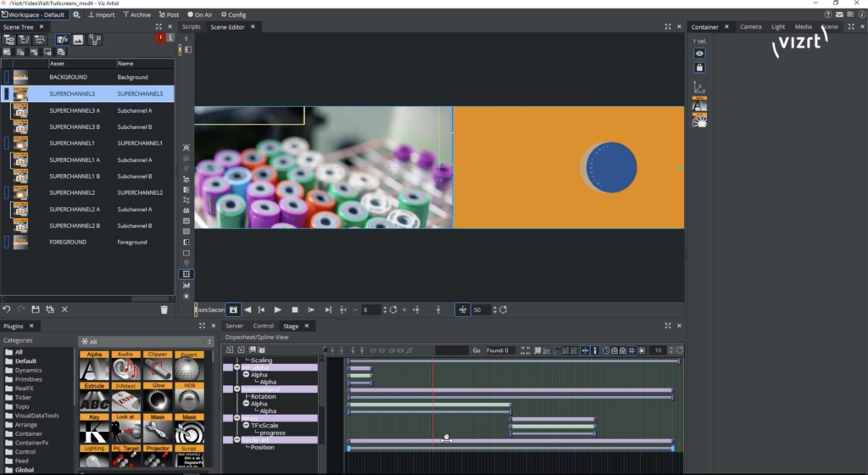Open the Primitives plugin category folder

tap(29, 379)
